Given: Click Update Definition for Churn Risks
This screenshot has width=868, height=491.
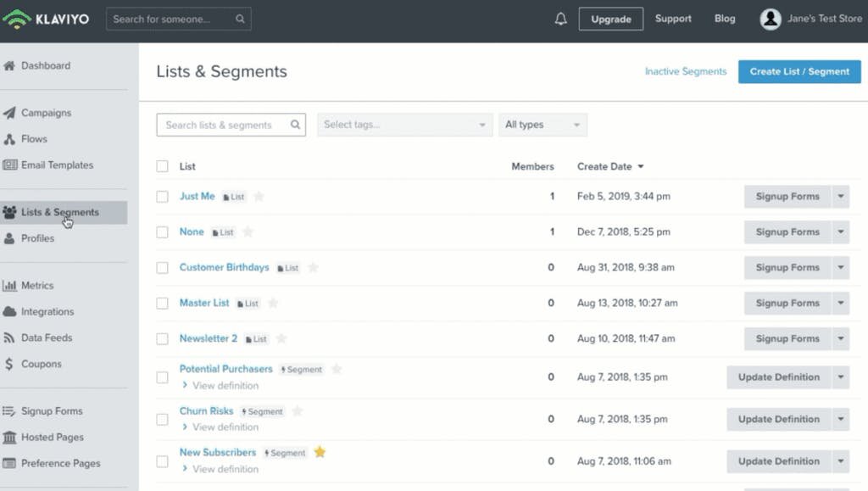Looking at the screenshot, I should (x=778, y=419).
